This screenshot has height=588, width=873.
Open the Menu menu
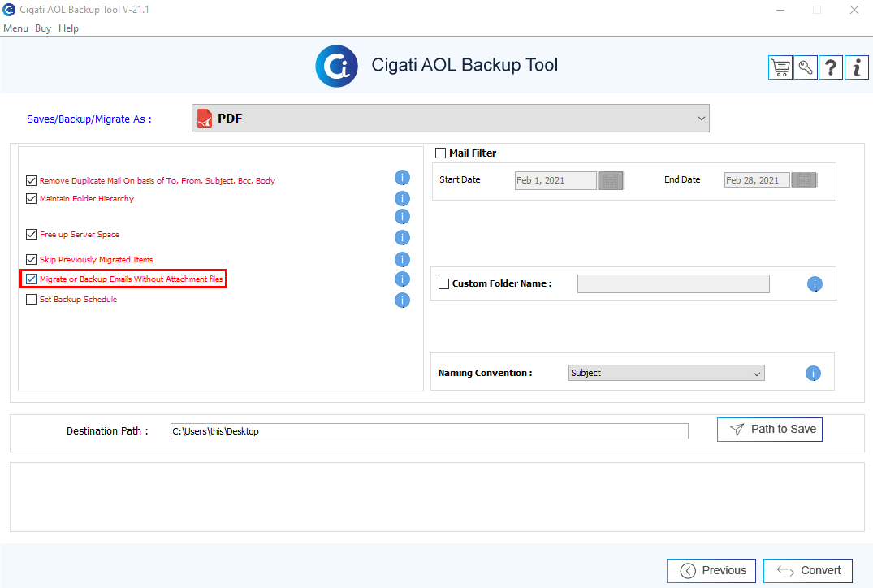pyautogui.click(x=15, y=28)
